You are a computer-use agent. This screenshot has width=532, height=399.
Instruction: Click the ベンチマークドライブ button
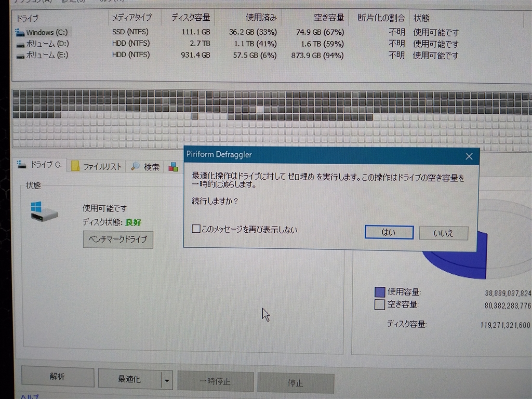(118, 240)
